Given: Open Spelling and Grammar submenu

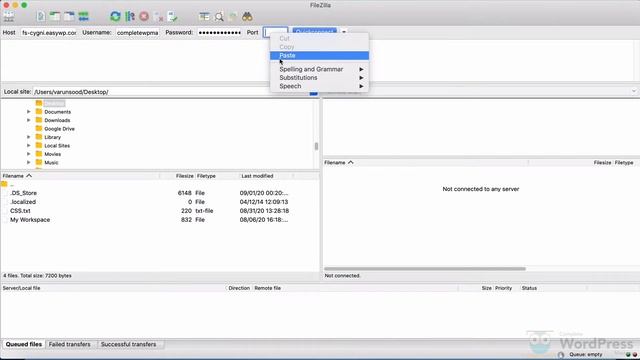Looking at the screenshot, I should tap(319, 69).
